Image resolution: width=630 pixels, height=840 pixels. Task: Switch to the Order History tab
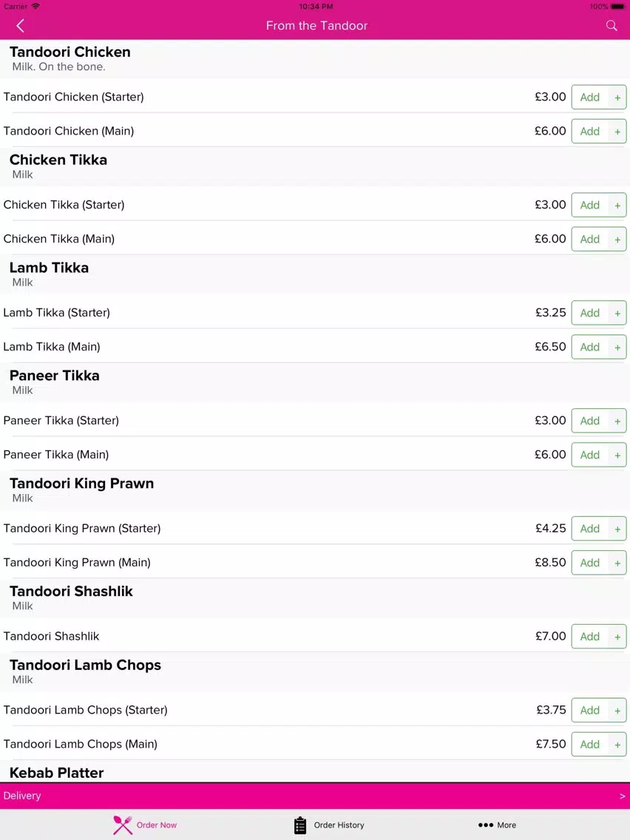[329, 825]
